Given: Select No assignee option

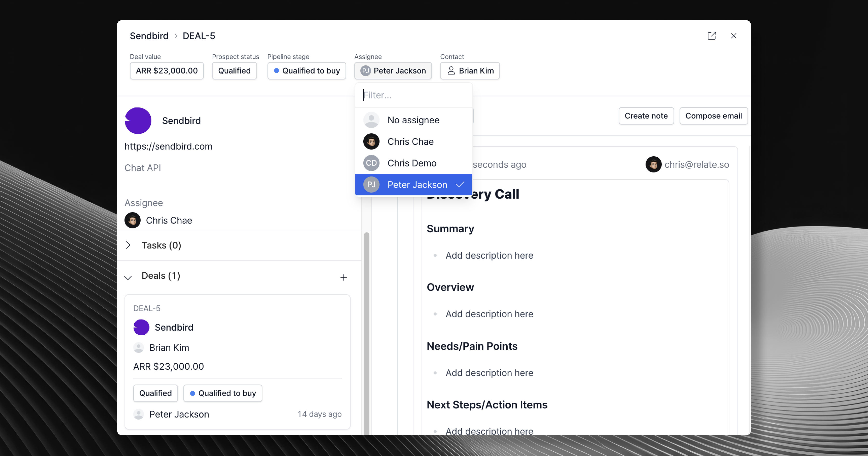Looking at the screenshot, I should (413, 120).
